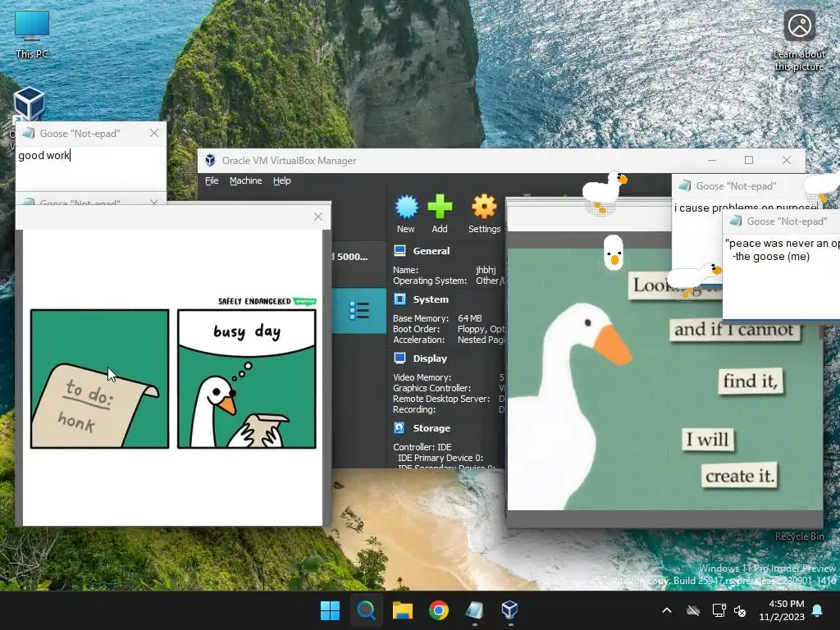Open the Windows Start button
Image resolution: width=840 pixels, height=630 pixels.
pos(330,610)
